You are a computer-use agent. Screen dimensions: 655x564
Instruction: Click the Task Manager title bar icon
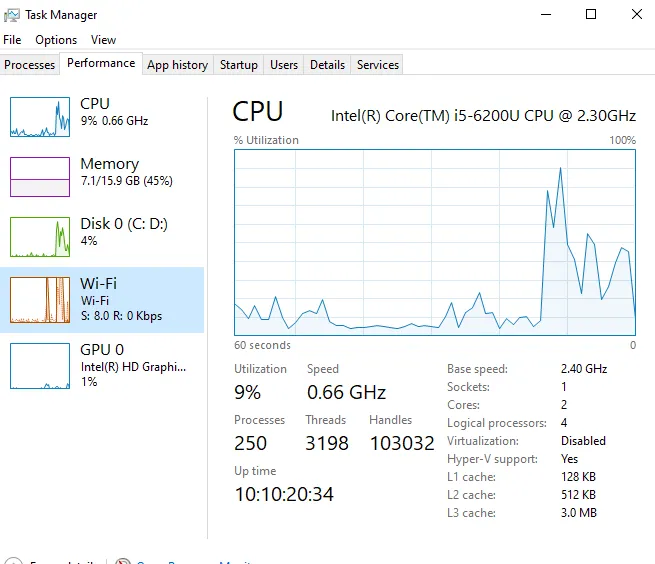point(12,15)
